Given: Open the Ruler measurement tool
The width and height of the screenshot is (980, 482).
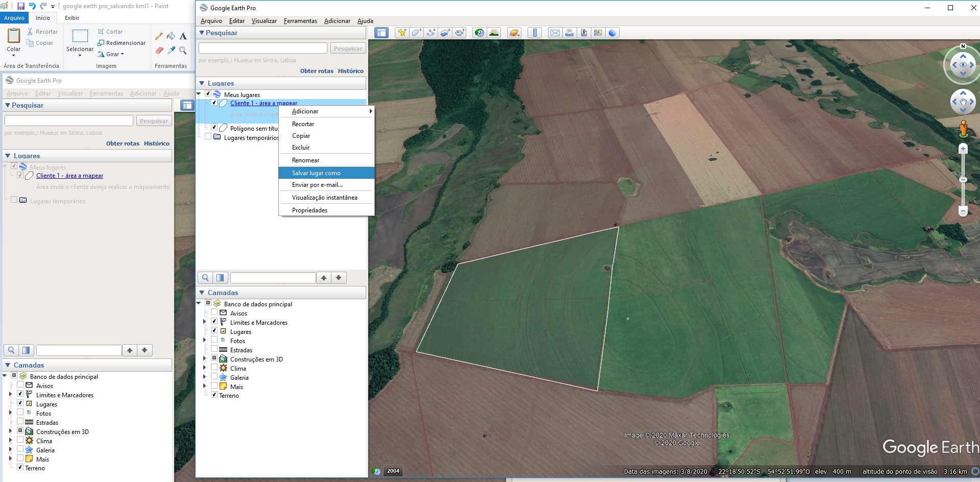Looking at the screenshot, I should (x=535, y=33).
